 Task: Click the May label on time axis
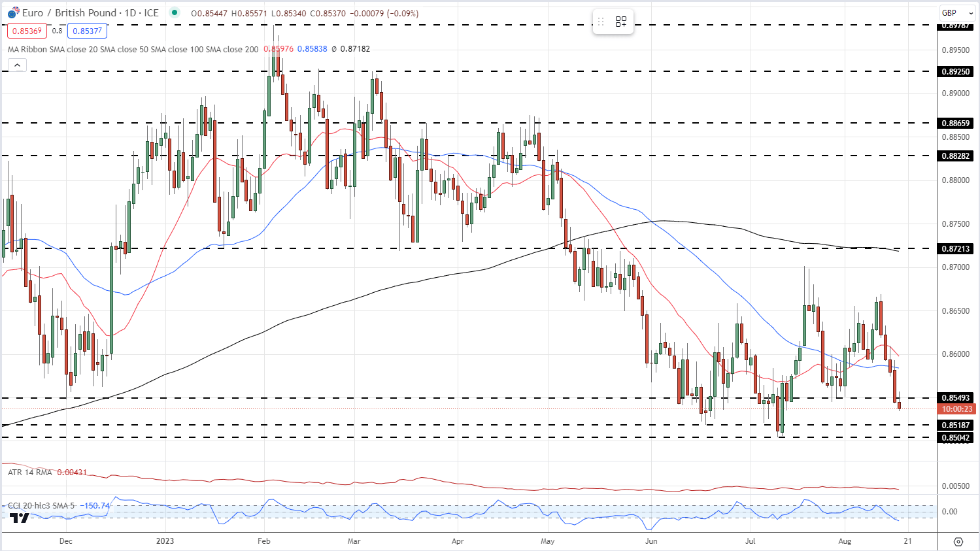point(548,541)
